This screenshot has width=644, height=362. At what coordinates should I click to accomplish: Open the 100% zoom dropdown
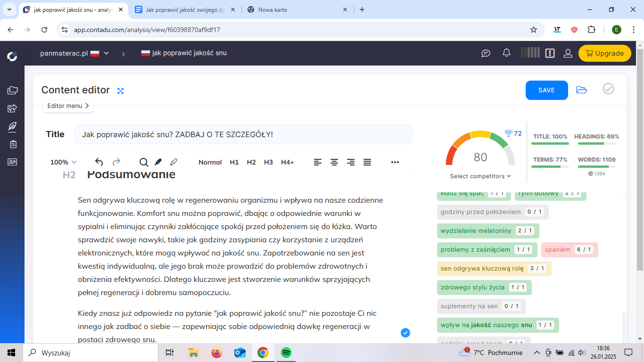[63, 162]
